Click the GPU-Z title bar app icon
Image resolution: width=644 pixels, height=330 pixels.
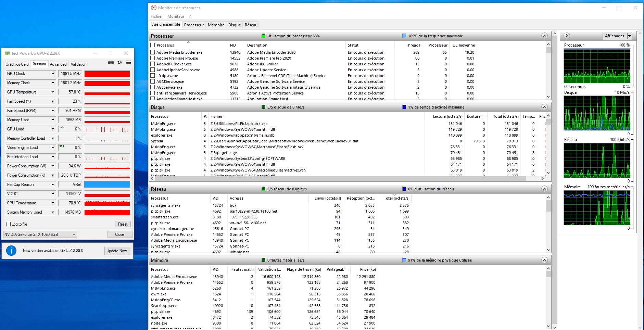click(x=7, y=53)
